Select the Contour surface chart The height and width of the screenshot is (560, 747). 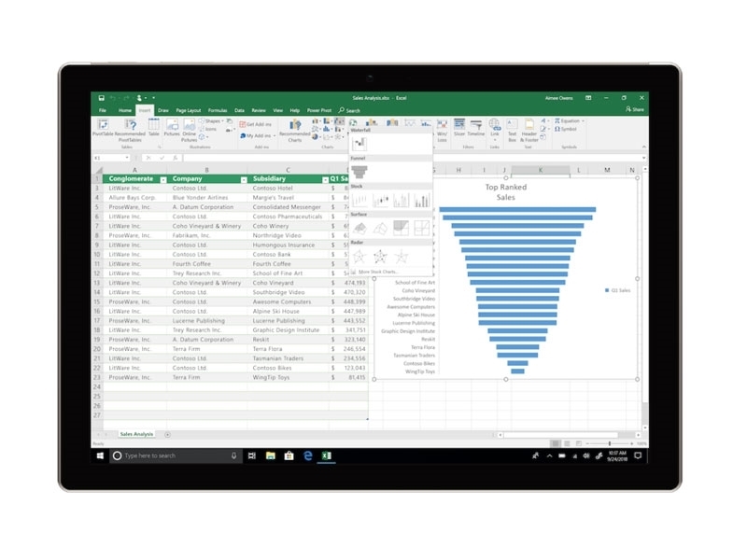401,228
